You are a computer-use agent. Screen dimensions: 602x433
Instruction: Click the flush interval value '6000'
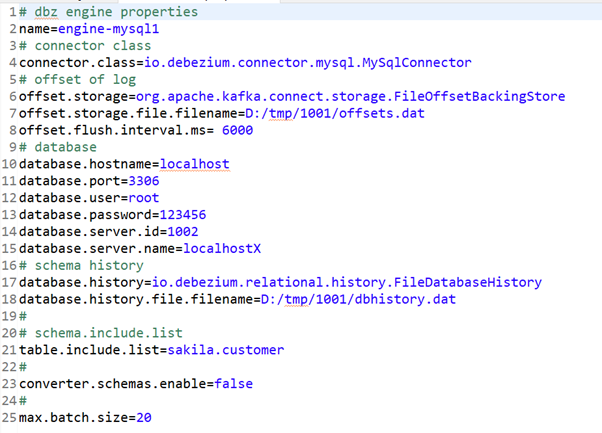click(x=238, y=130)
